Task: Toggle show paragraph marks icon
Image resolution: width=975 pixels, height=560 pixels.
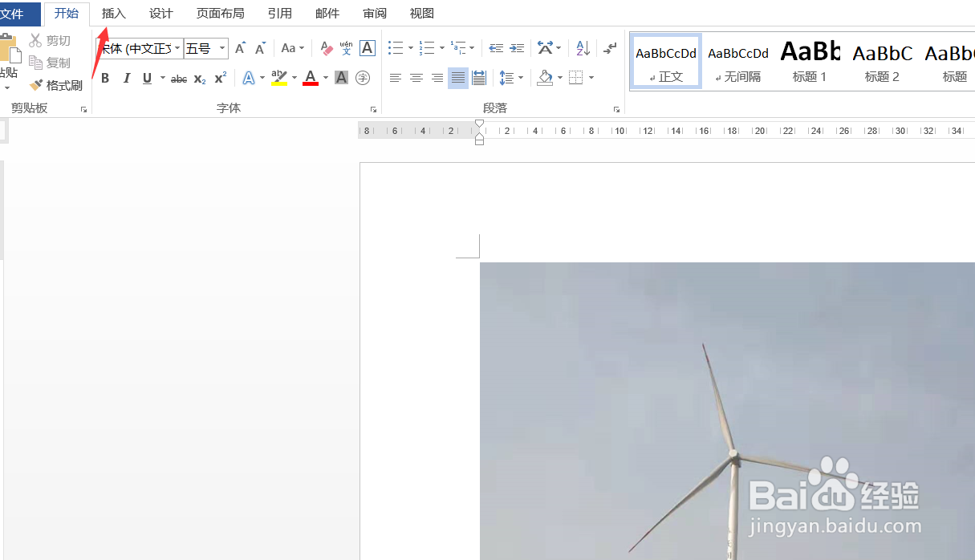Action: pyautogui.click(x=611, y=48)
